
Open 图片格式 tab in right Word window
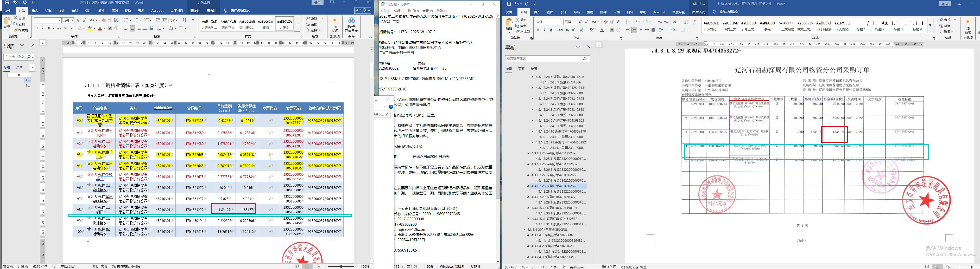click(x=698, y=12)
